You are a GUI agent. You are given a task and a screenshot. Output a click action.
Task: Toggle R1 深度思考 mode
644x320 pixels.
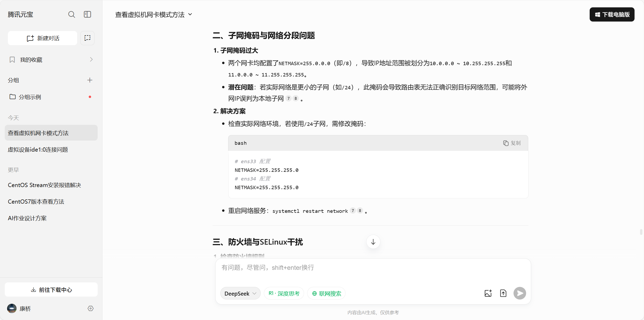284,293
